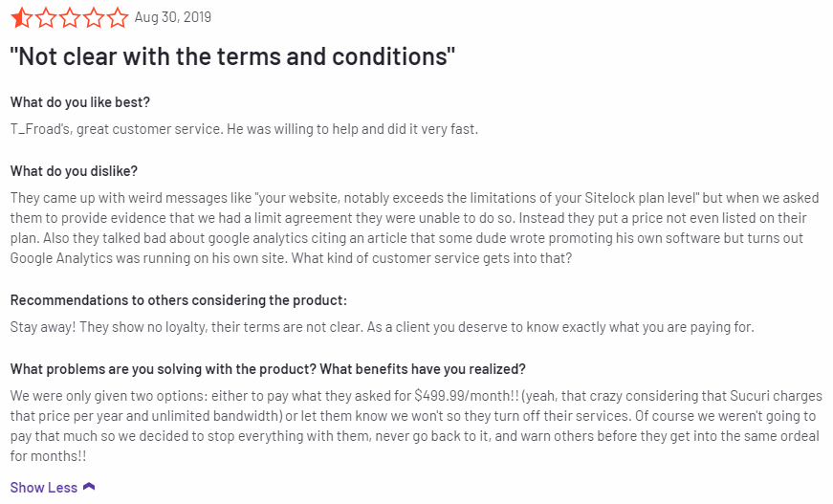This screenshot has height=504, width=833.
Task: Click the fourth empty rating star
Action: tap(94, 17)
